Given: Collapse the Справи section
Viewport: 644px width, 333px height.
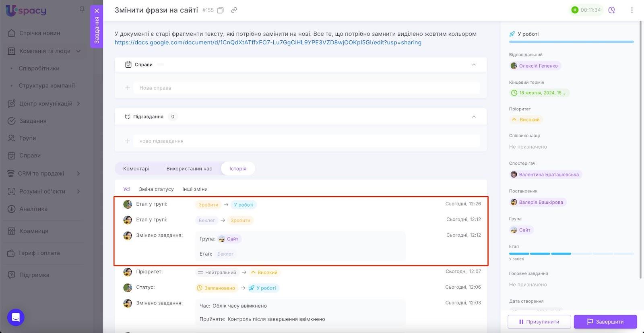Looking at the screenshot, I should pyautogui.click(x=474, y=64).
